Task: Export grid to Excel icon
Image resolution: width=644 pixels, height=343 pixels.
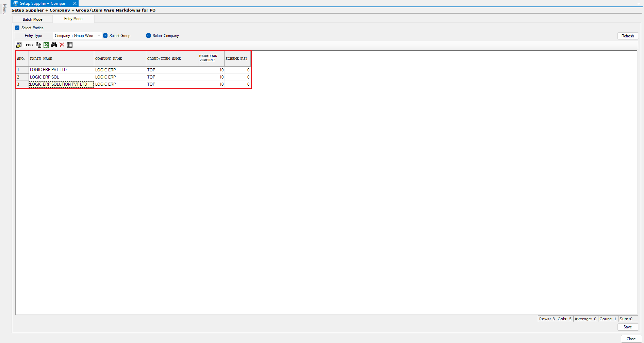Action: pos(46,45)
